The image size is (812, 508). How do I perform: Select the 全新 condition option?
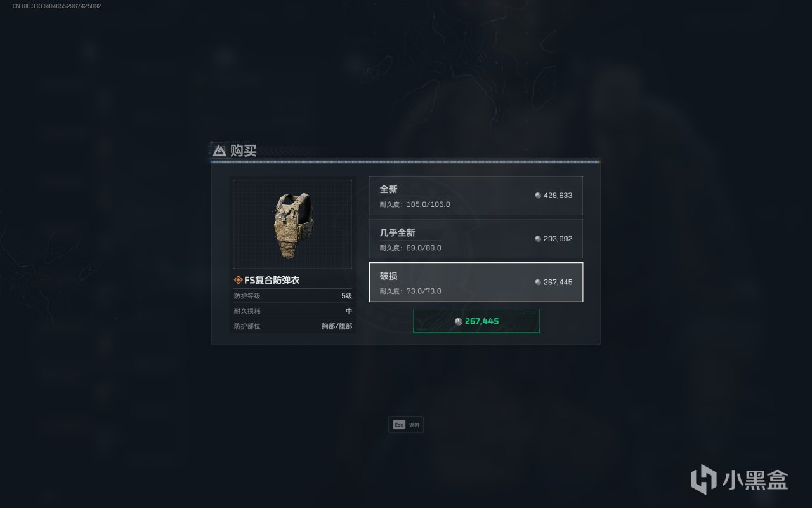(476, 196)
